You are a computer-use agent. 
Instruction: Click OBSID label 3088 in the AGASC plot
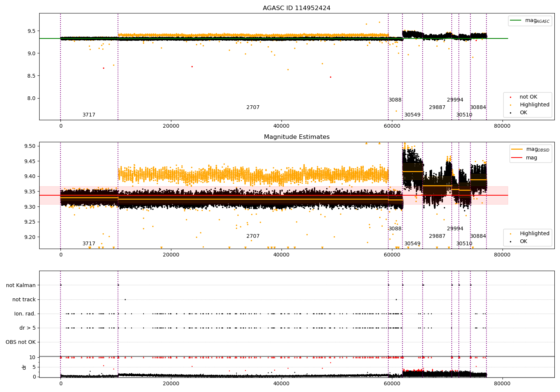(395, 100)
